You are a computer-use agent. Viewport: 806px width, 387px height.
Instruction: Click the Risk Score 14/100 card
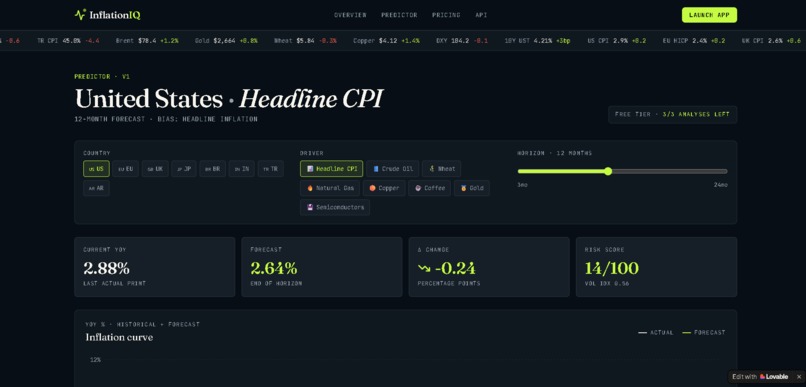[656, 267]
